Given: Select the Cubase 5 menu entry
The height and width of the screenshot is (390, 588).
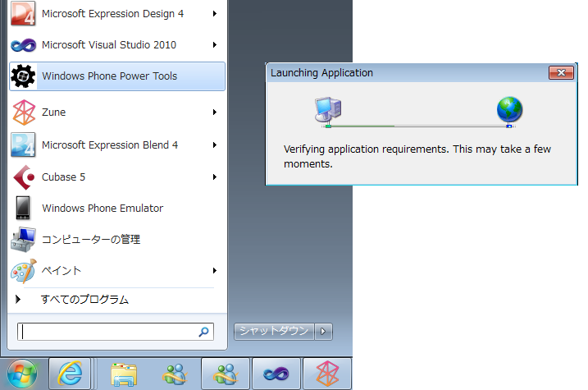Looking at the screenshot, I should (117, 177).
